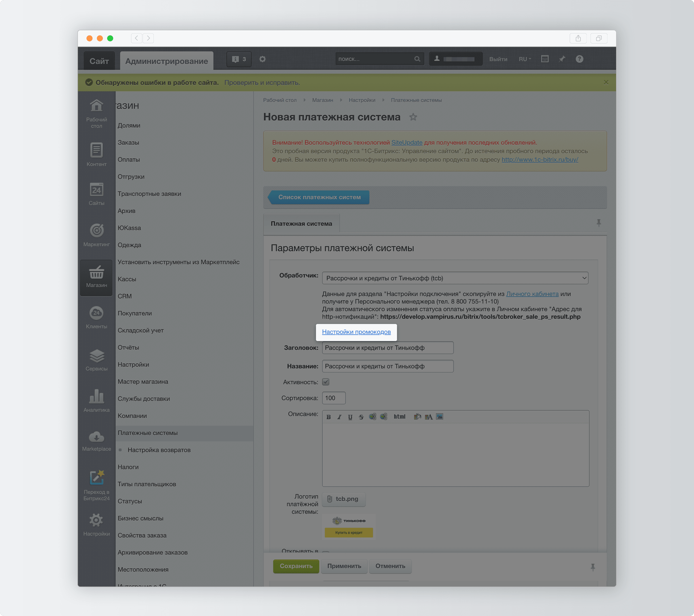Open the user profile menu

pos(456,59)
